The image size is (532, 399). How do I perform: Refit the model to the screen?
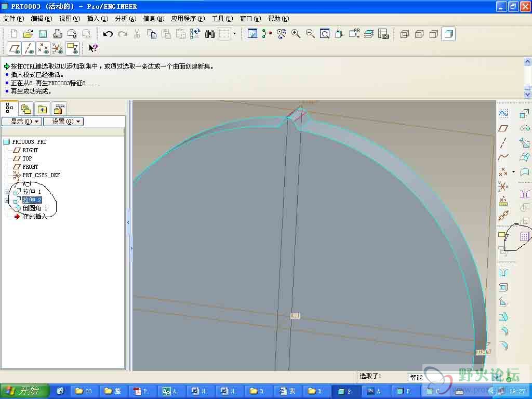325,34
